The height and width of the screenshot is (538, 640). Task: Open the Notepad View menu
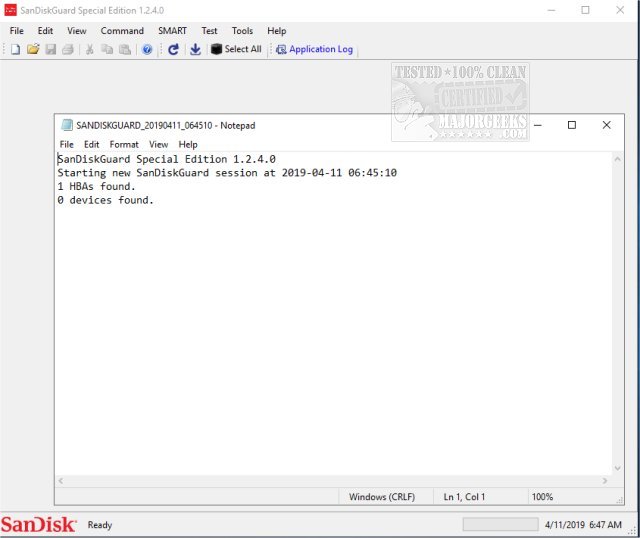click(x=158, y=144)
